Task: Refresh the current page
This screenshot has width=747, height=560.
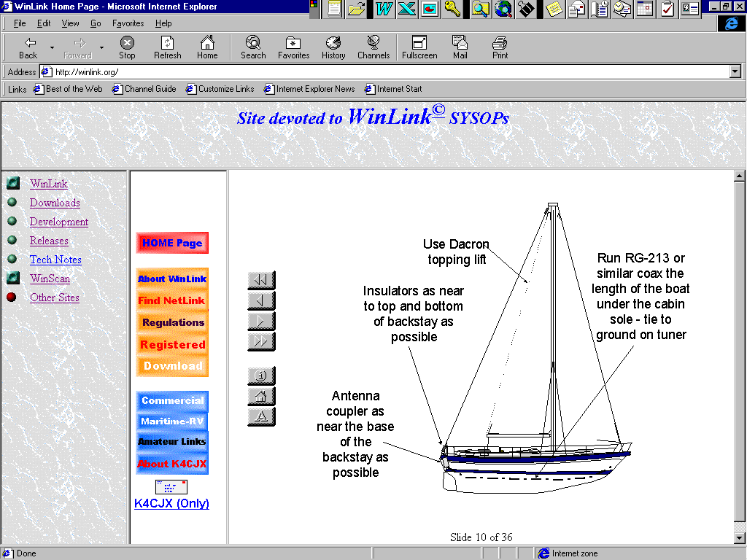Action: 167,47
